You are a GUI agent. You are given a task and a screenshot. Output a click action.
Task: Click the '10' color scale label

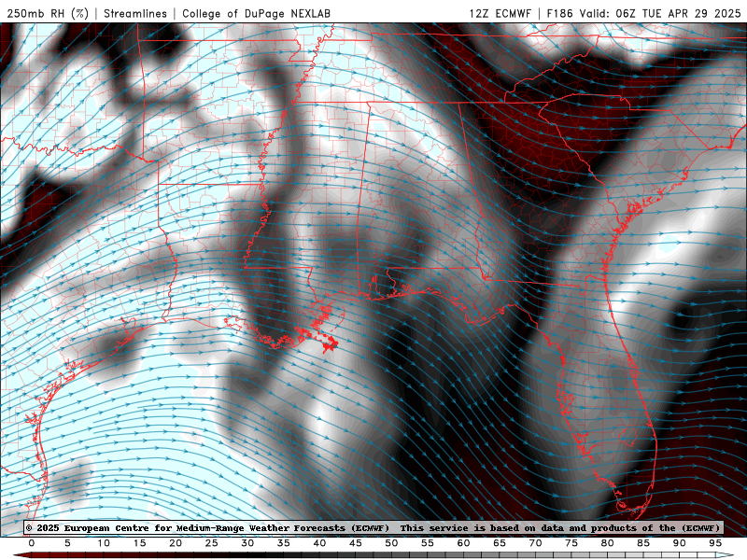(104, 543)
